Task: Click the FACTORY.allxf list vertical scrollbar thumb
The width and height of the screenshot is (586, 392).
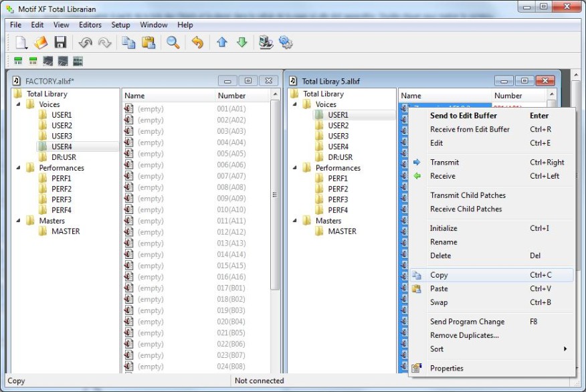Action: click(275, 195)
